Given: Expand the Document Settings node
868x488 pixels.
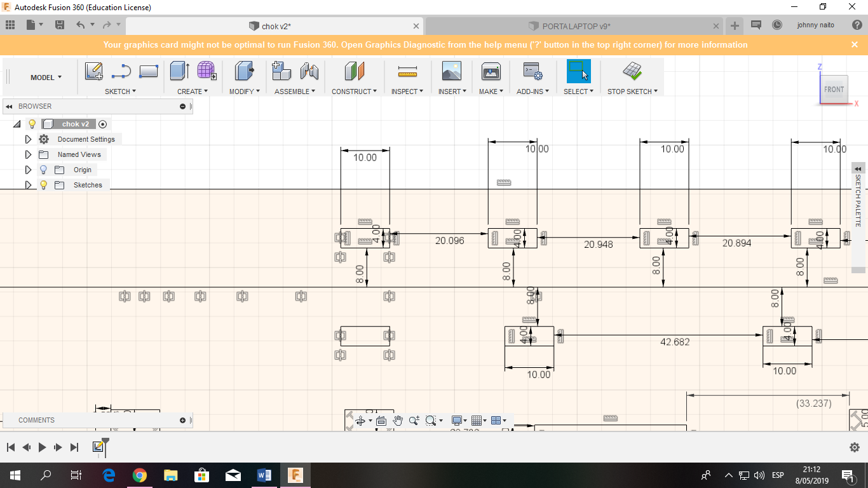Looking at the screenshot, I should coord(28,139).
